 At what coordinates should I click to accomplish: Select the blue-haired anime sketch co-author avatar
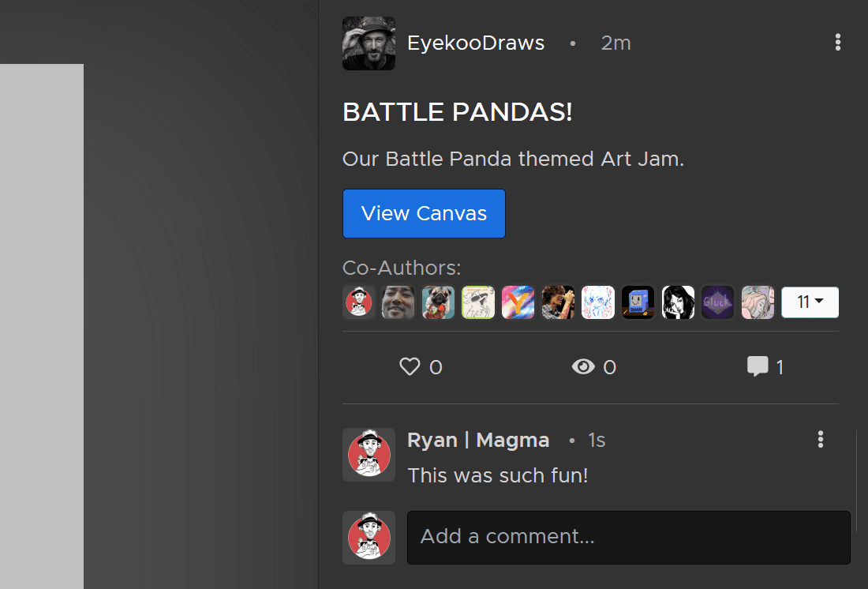(x=597, y=302)
